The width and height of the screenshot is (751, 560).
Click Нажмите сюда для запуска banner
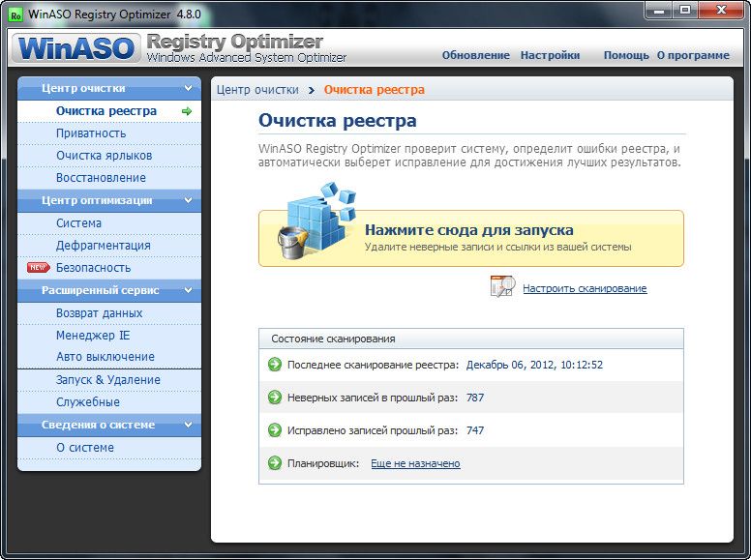[x=471, y=238]
